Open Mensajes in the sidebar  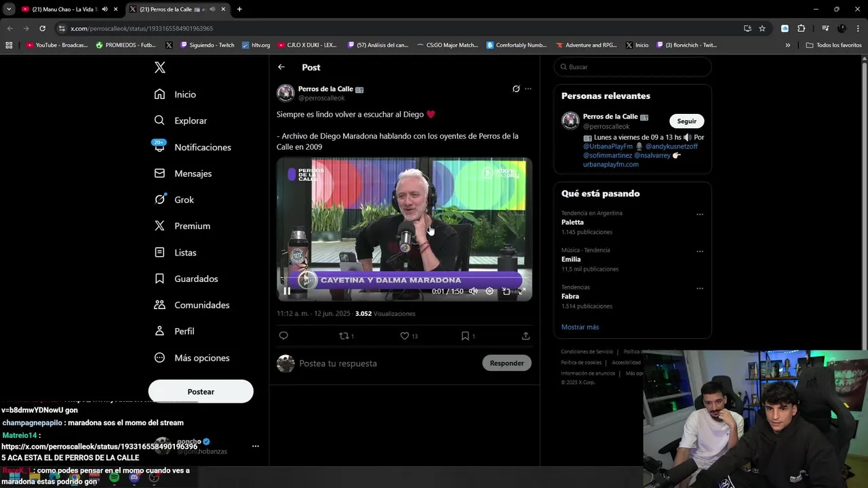pyautogui.click(x=183, y=174)
